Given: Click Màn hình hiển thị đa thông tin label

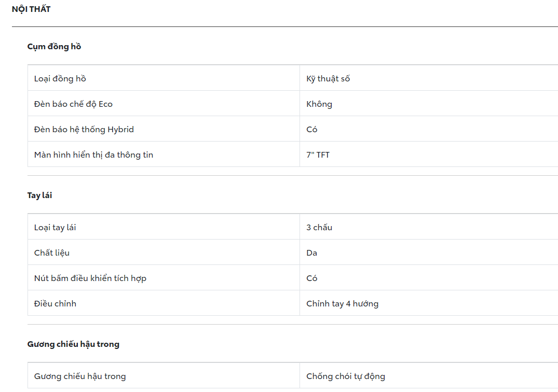Looking at the screenshot, I should (93, 155).
